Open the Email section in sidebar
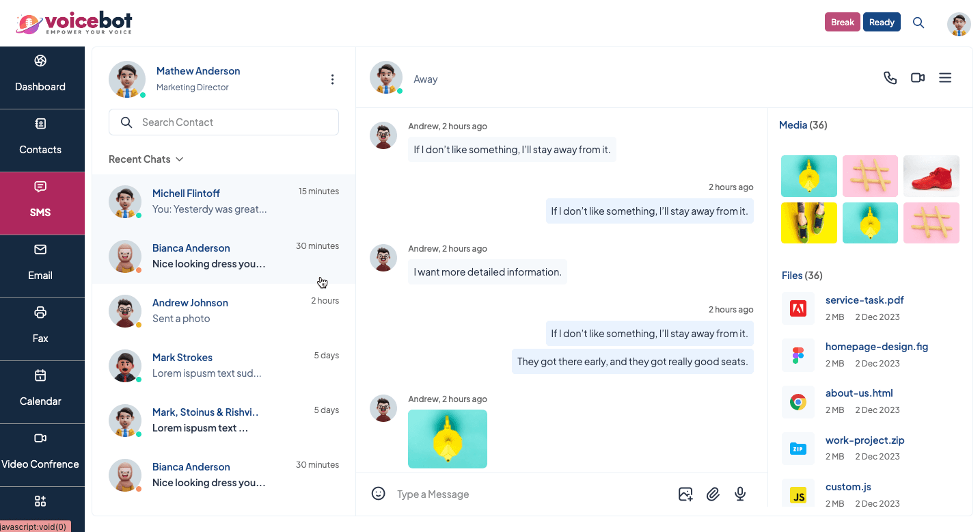This screenshot has width=980, height=532. click(x=40, y=266)
